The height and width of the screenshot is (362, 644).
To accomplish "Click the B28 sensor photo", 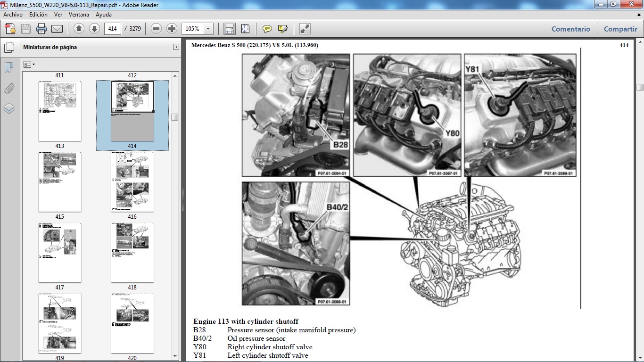I will [x=296, y=115].
